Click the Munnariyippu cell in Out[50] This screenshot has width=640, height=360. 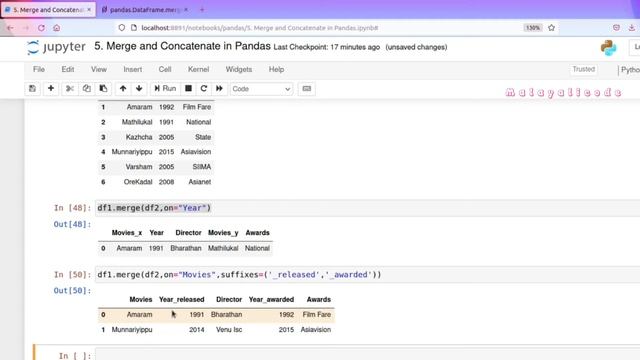(132, 330)
